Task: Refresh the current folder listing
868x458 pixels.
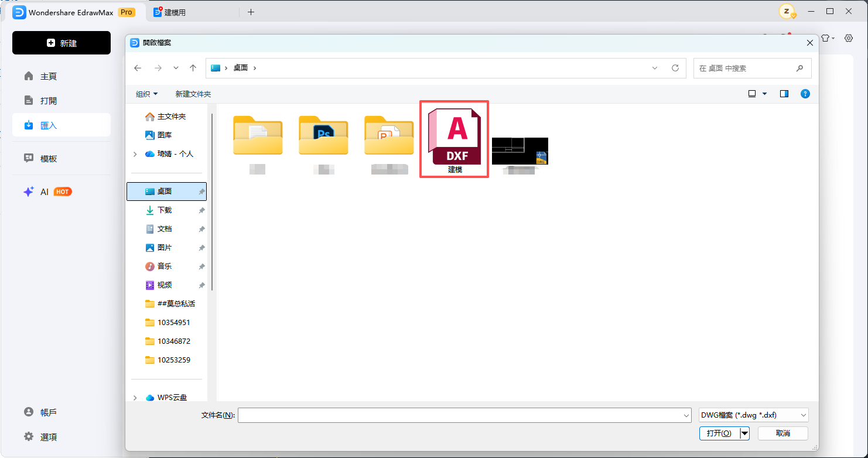Action: pyautogui.click(x=675, y=68)
